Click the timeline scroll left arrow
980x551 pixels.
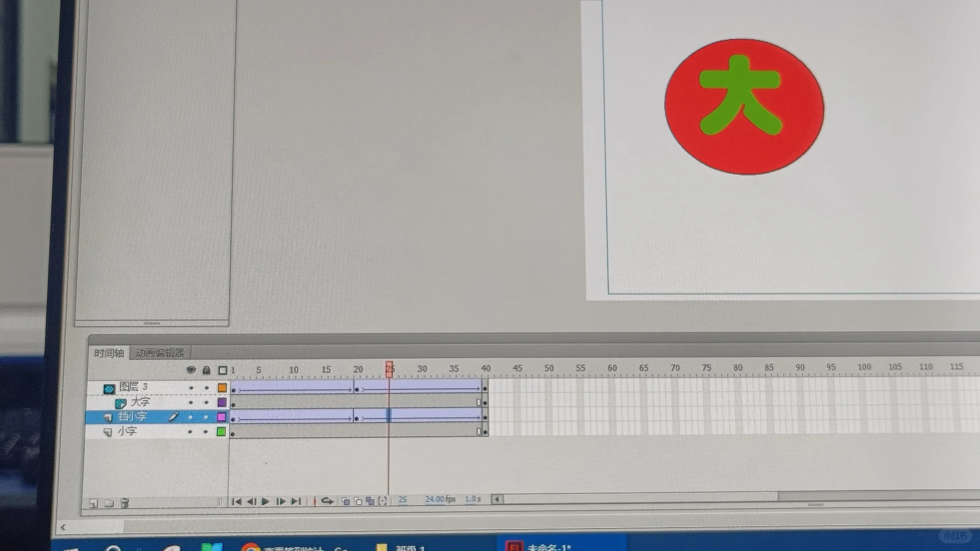tap(497, 499)
